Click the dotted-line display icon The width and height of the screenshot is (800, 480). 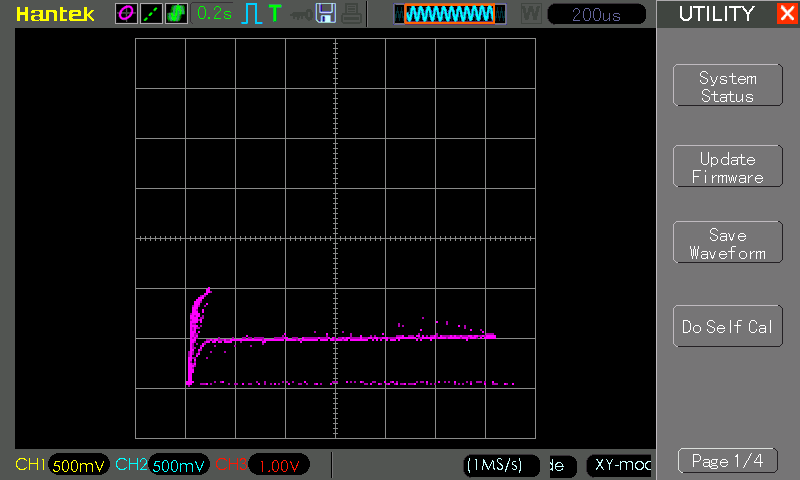pyautogui.click(x=151, y=13)
